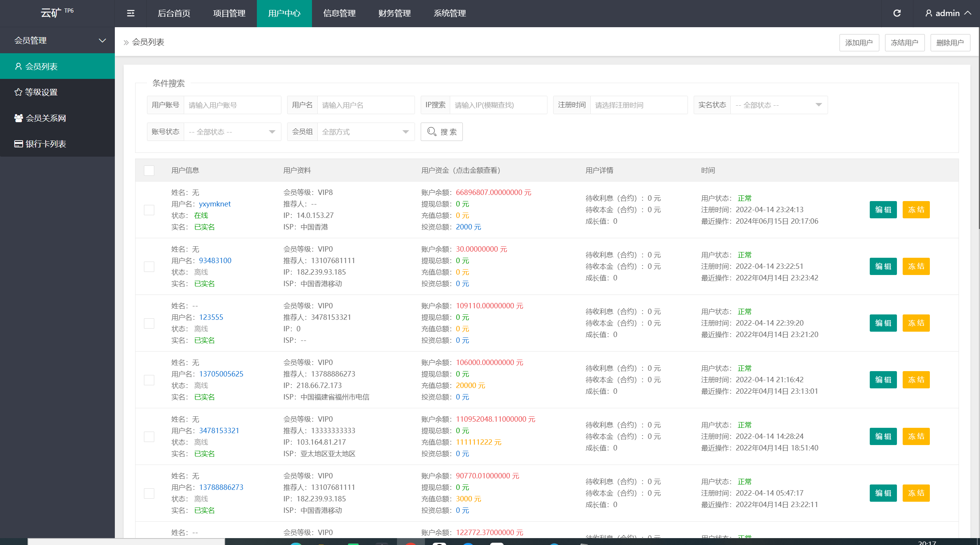The width and height of the screenshot is (980, 545).
Task: Click the sidebar collapse hamburger icon
Action: point(131,13)
